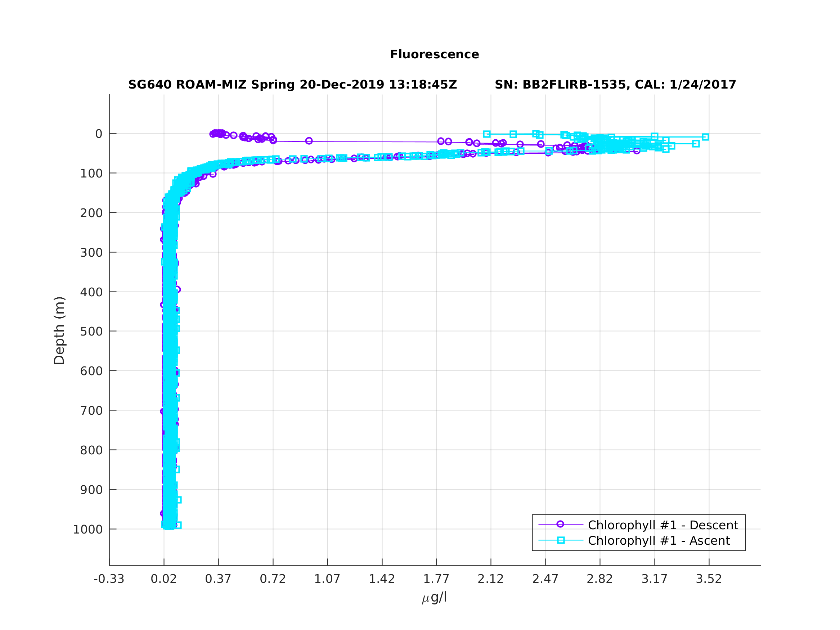Screen dimensions: 840x630
Task: Click the x-axis tick label '-0.33'
Action: pos(109,579)
